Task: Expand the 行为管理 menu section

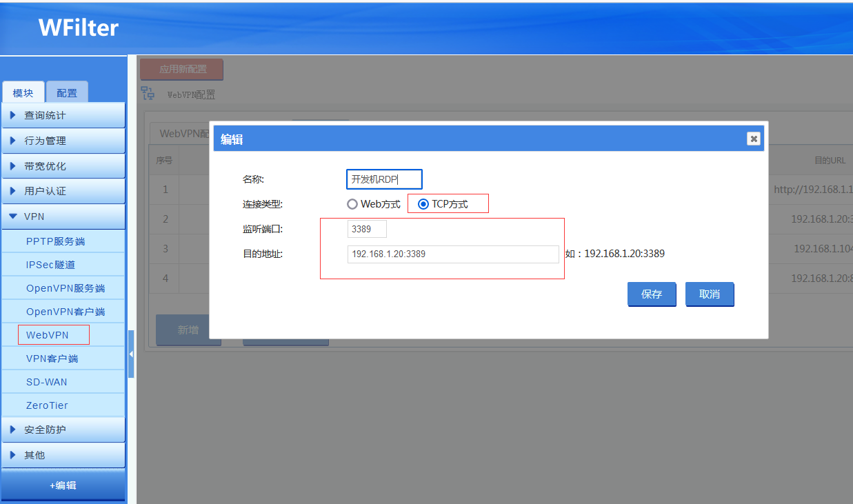Action: point(63,141)
